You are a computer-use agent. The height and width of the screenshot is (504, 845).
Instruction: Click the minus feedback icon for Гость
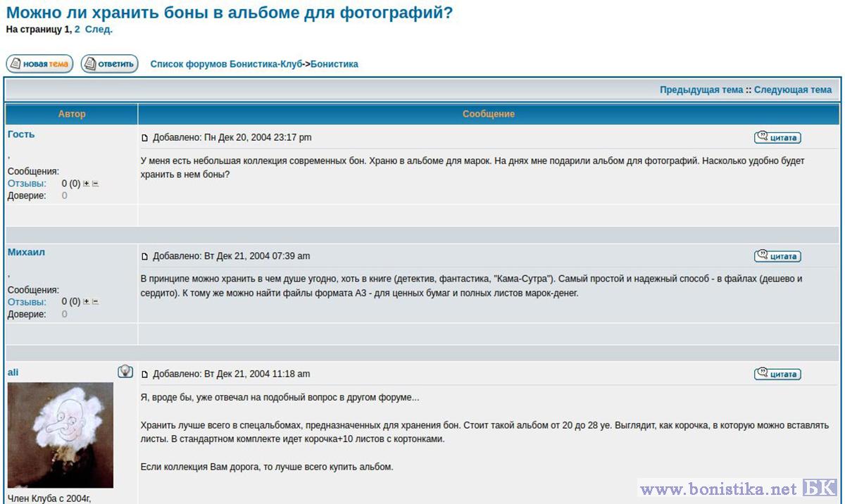pos(95,184)
